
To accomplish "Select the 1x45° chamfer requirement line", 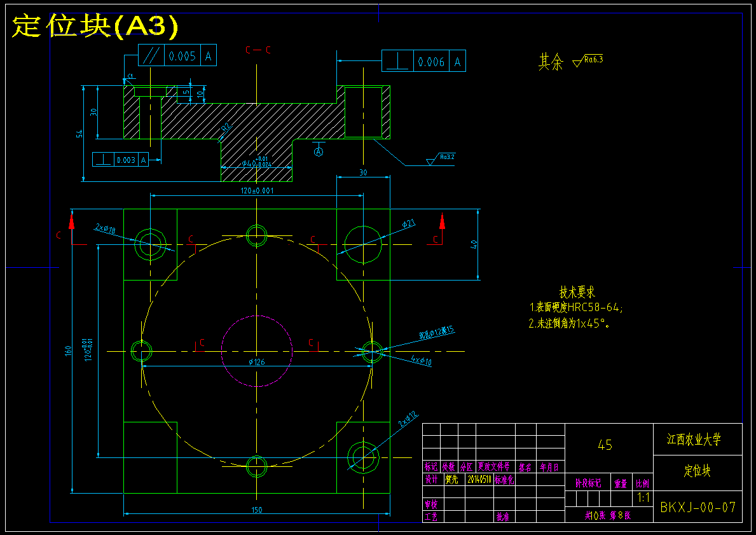I will (x=570, y=323).
